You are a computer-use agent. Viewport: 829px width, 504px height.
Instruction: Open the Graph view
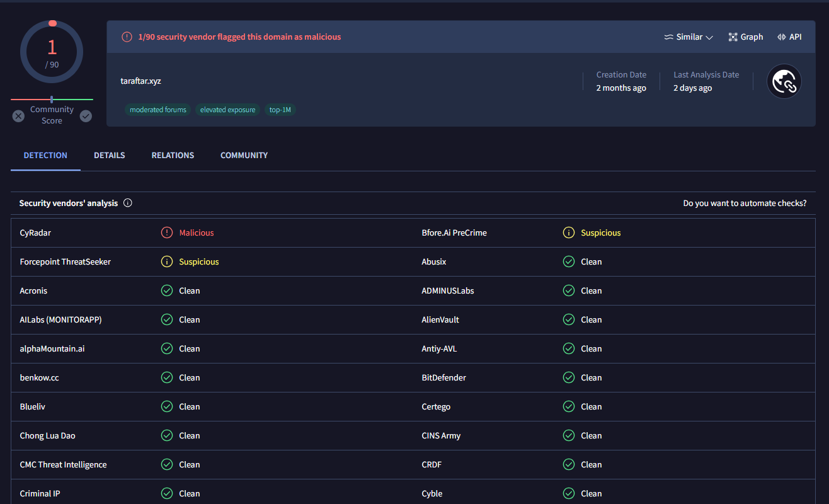pos(746,37)
